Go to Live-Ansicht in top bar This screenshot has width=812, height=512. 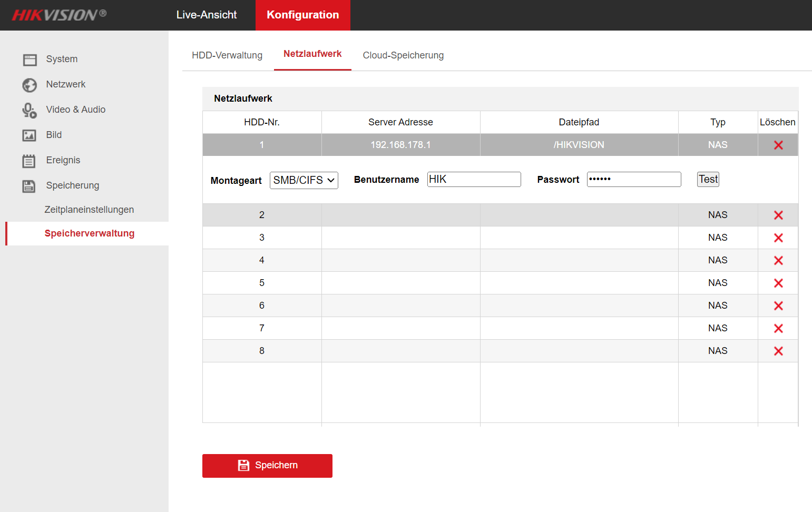pos(207,15)
